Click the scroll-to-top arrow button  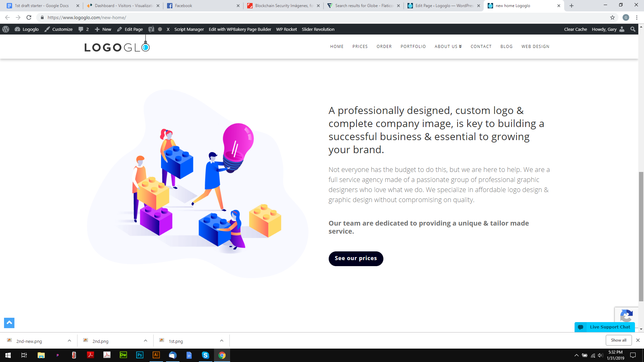pos(9,323)
